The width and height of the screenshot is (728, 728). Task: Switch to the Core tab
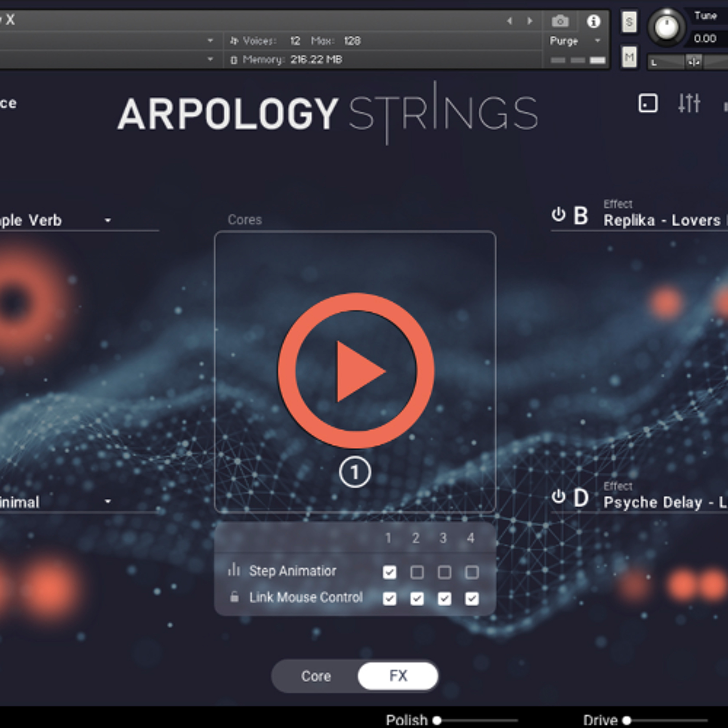[x=316, y=676]
